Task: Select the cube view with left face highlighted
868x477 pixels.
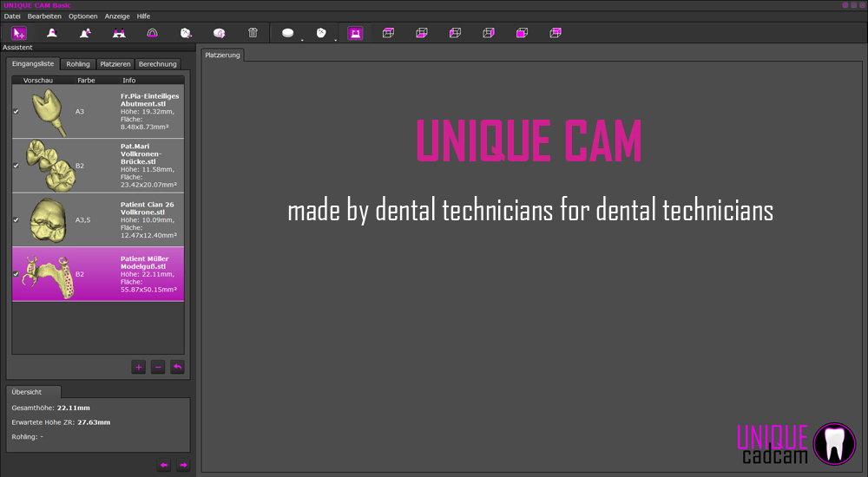Action: coord(455,33)
